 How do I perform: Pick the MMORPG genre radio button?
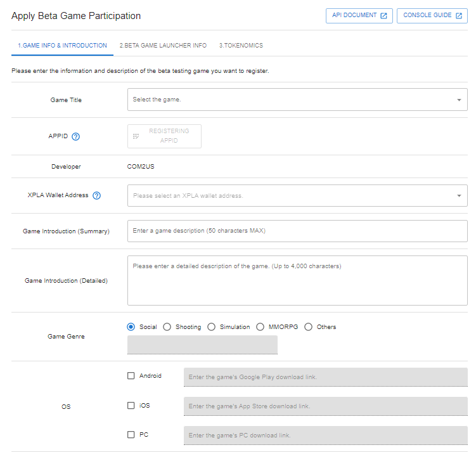pos(261,327)
